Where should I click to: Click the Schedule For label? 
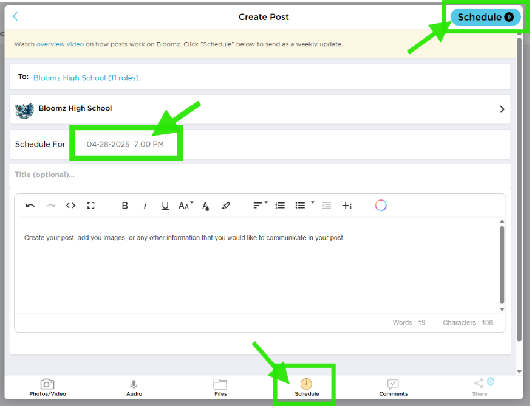click(40, 144)
